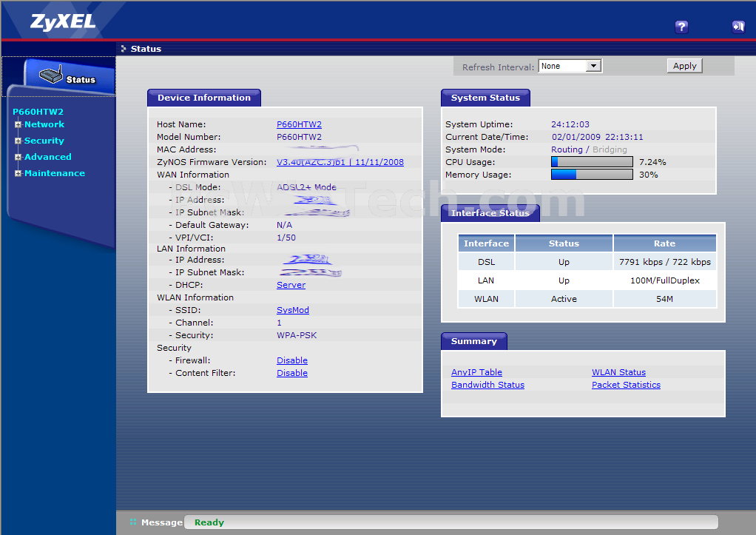Click the Model Number P660HTW2 value
756x535 pixels.
point(299,137)
